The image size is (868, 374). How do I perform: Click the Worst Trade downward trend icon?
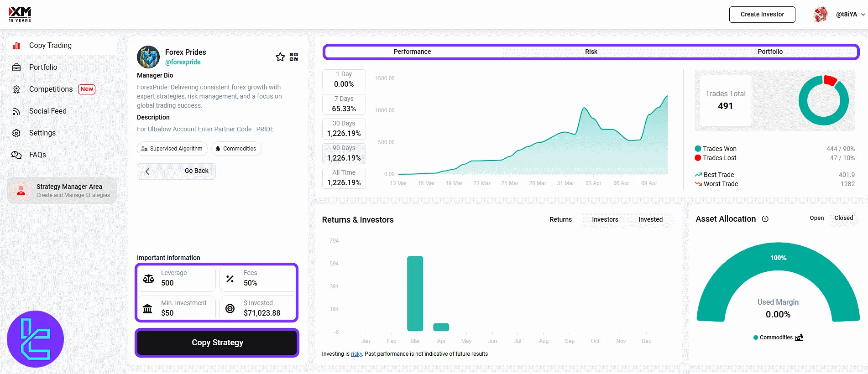pos(698,184)
